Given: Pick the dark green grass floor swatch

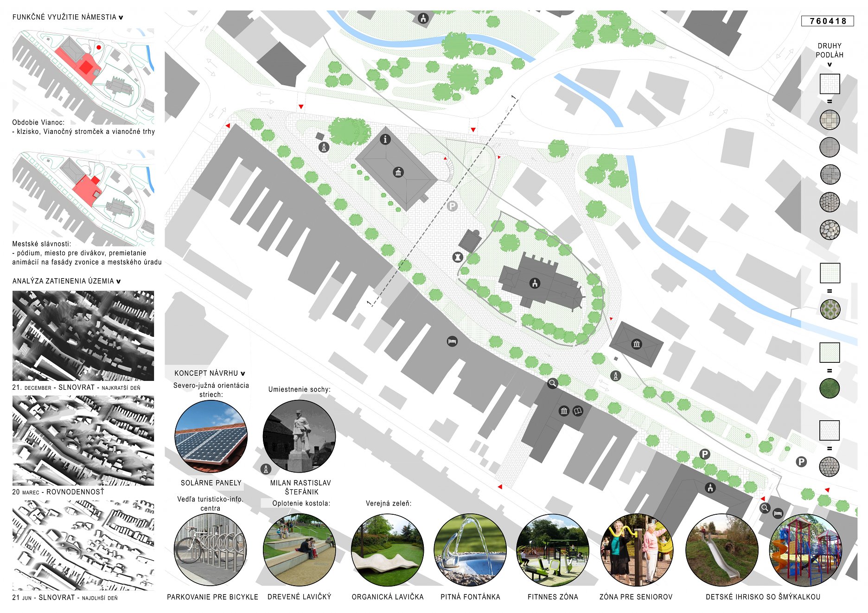Looking at the screenshot, I should tap(830, 388).
